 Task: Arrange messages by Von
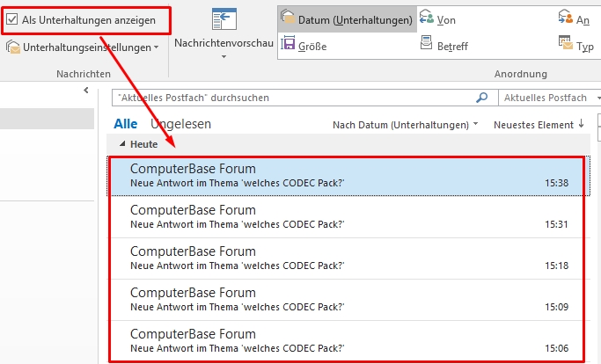(x=437, y=19)
